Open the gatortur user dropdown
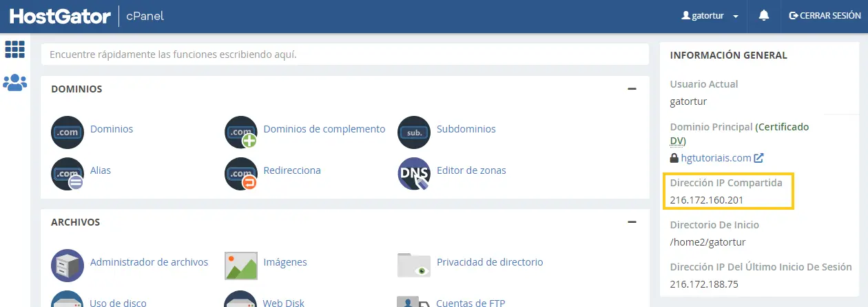This screenshot has height=307, width=868. tap(710, 15)
